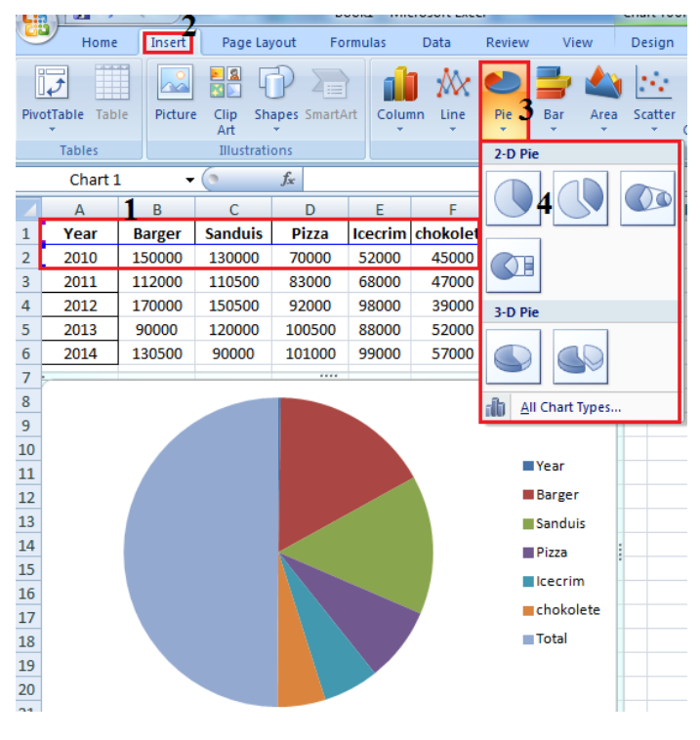700x740 pixels.
Task: Click All Chart Types link
Action: [570, 408]
